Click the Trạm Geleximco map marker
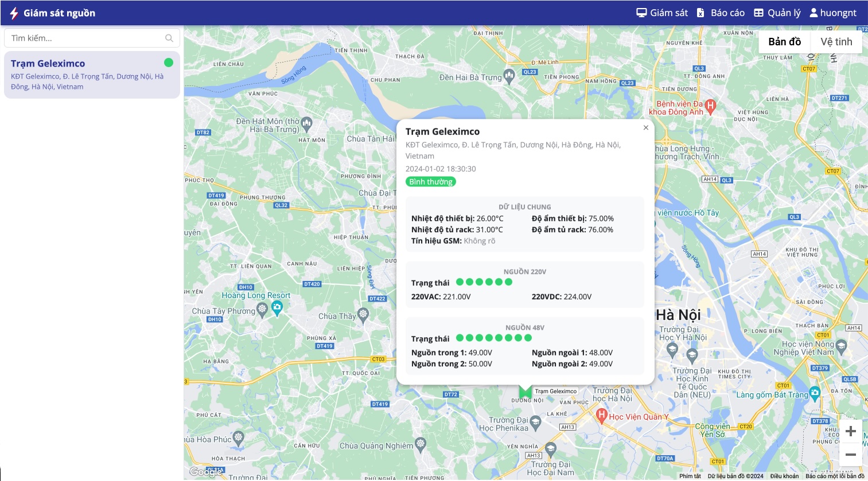 525,392
